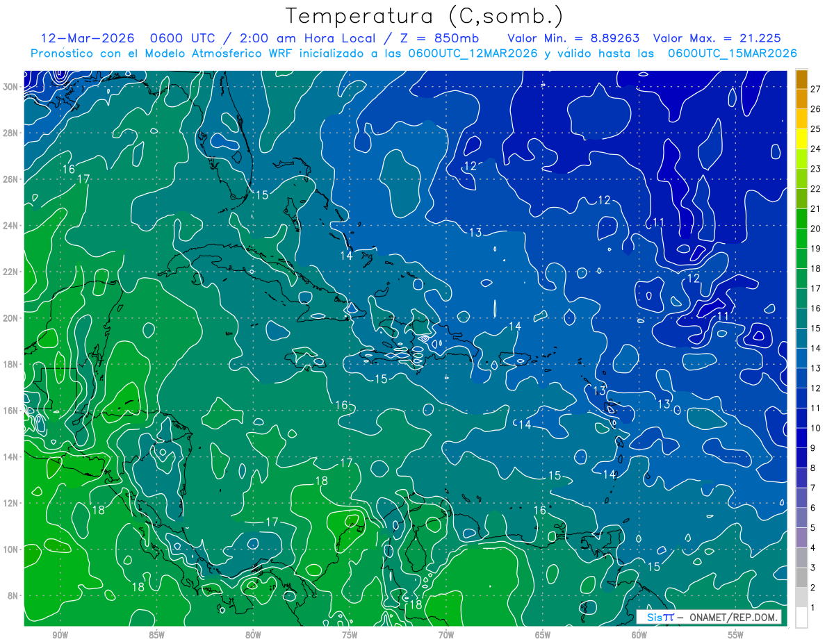Click the "60W" longitude axis label
Image resolution: width=834 pixels, height=644 pixels.
pos(639,635)
